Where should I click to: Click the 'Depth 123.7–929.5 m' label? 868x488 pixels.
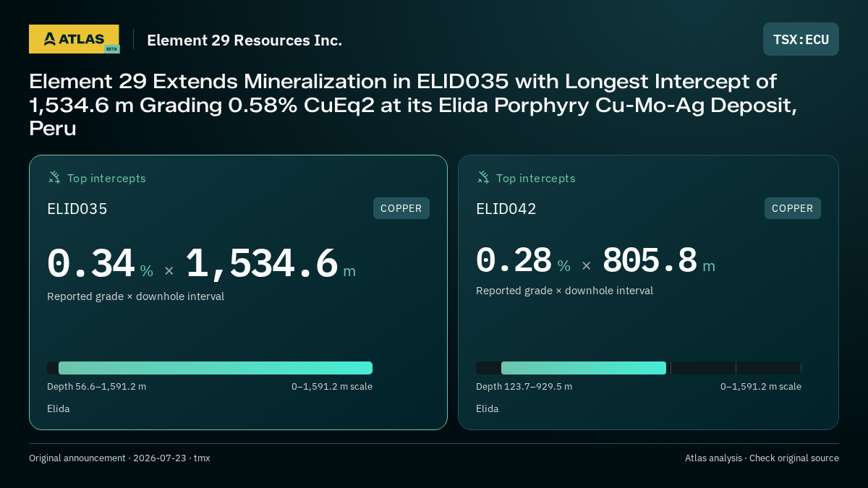tap(524, 387)
